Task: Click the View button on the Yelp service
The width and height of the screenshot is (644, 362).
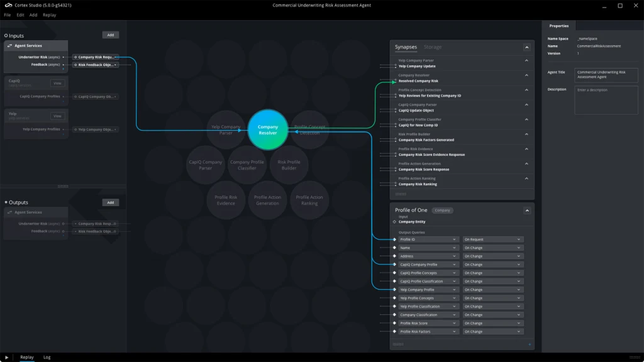Action: [x=58, y=116]
